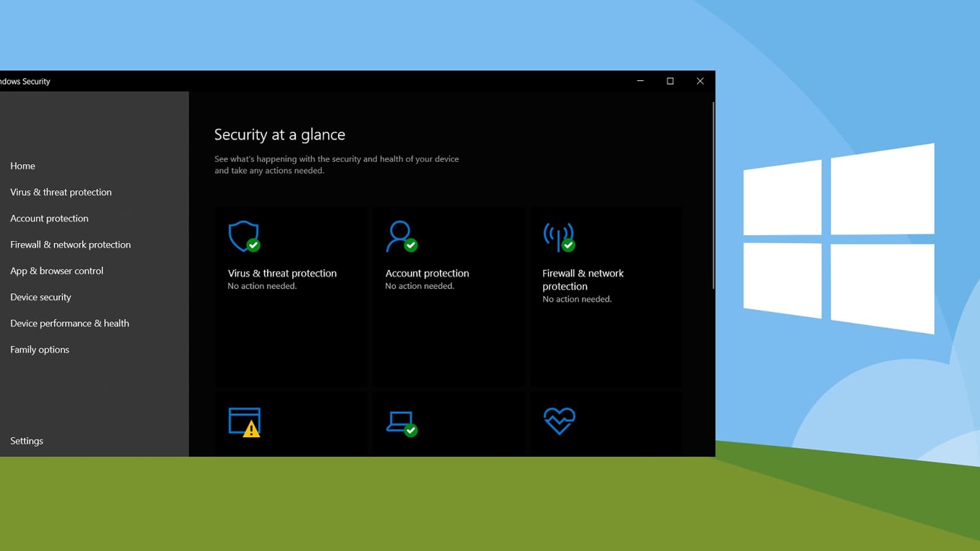Select Firewall & network protection in sidebar
This screenshot has height=551, width=980.
tap(70, 245)
